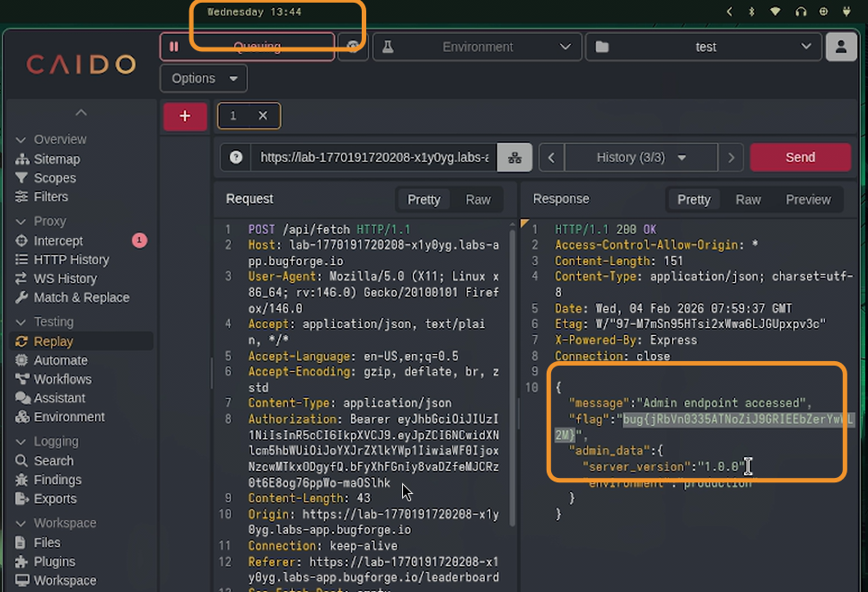
Task: Go to Intercept in Proxy section
Action: click(x=57, y=241)
